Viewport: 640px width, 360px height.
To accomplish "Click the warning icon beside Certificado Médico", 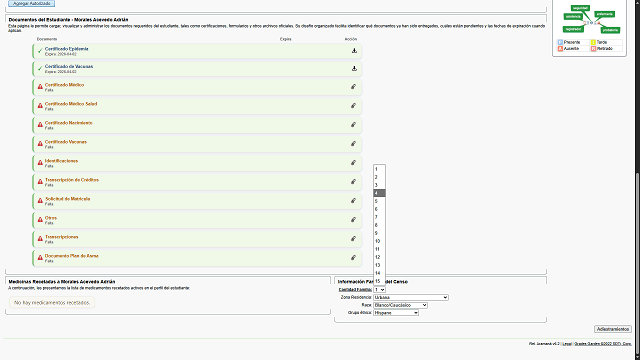I will point(40,87).
